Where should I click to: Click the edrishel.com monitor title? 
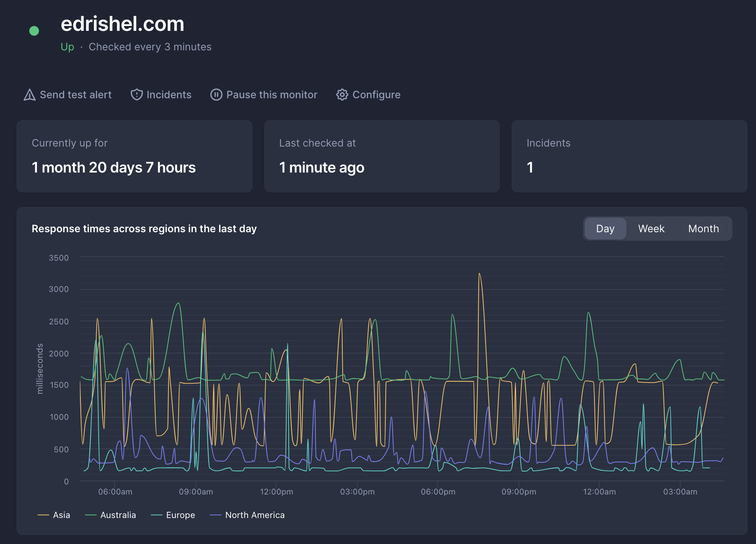point(123,24)
